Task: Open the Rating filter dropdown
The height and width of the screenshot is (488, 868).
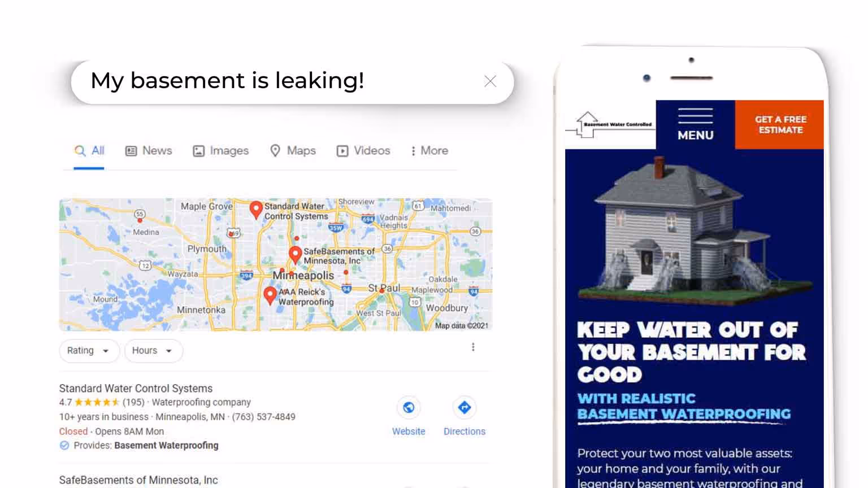Action: point(89,351)
